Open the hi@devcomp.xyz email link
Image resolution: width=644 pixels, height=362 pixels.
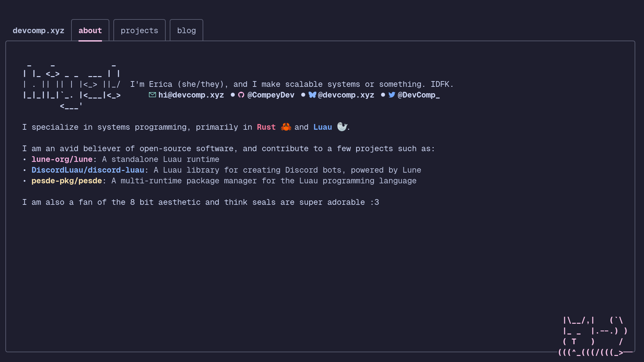pos(191,95)
